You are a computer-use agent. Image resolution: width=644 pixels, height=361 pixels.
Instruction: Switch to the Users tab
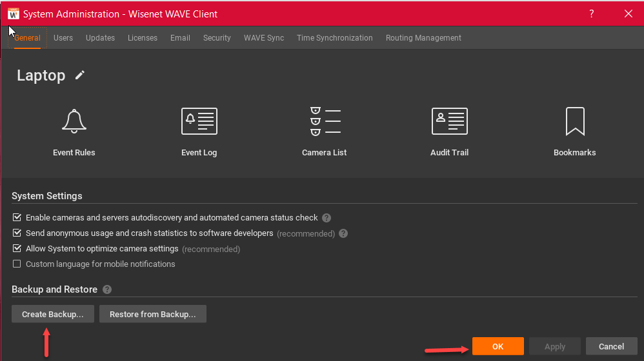pos(63,38)
